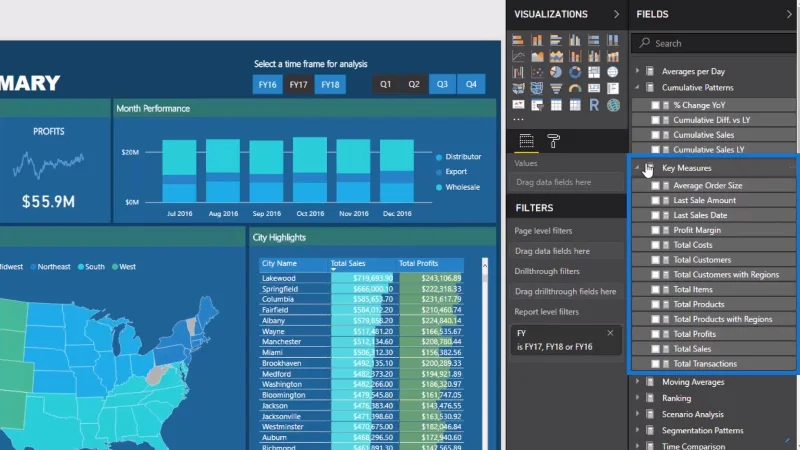Screen dimensions: 800x450
Task: Switch to the Fields well tab
Action: tap(526, 140)
